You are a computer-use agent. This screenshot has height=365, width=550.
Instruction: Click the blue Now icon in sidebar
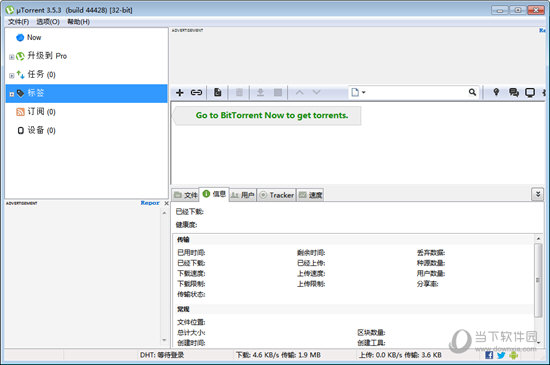[x=20, y=38]
